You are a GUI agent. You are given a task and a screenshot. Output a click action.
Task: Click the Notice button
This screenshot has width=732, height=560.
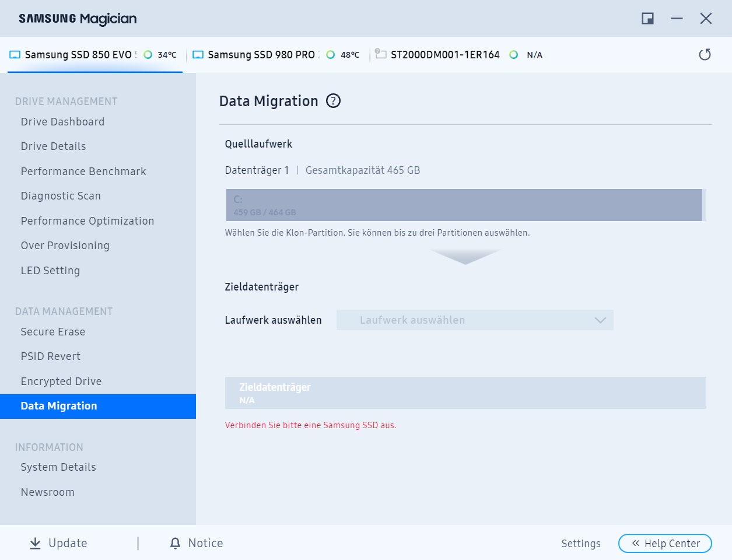click(x=197, y=543)
